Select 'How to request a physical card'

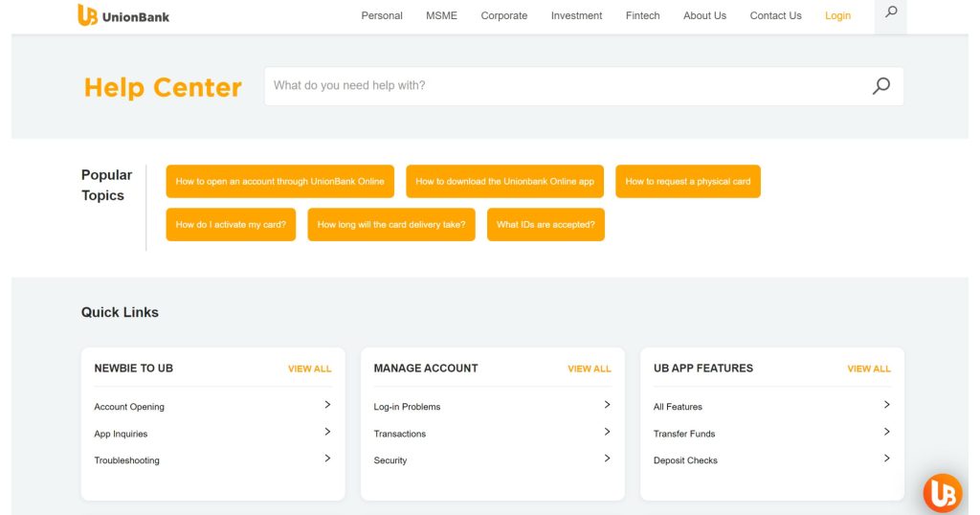tap(688, 181)
